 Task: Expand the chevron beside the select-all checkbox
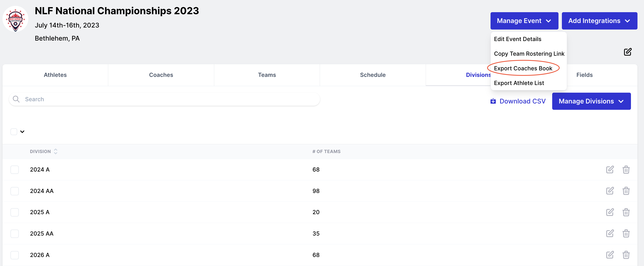pyautogui.click(x=22, y=131)
